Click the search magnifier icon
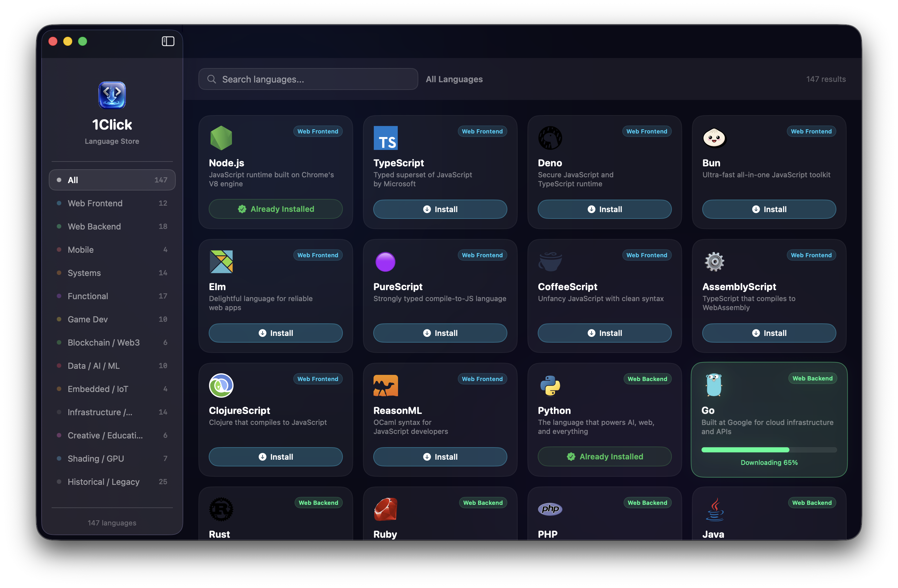Viewport: 898px width, 588px height. [212, 79]
